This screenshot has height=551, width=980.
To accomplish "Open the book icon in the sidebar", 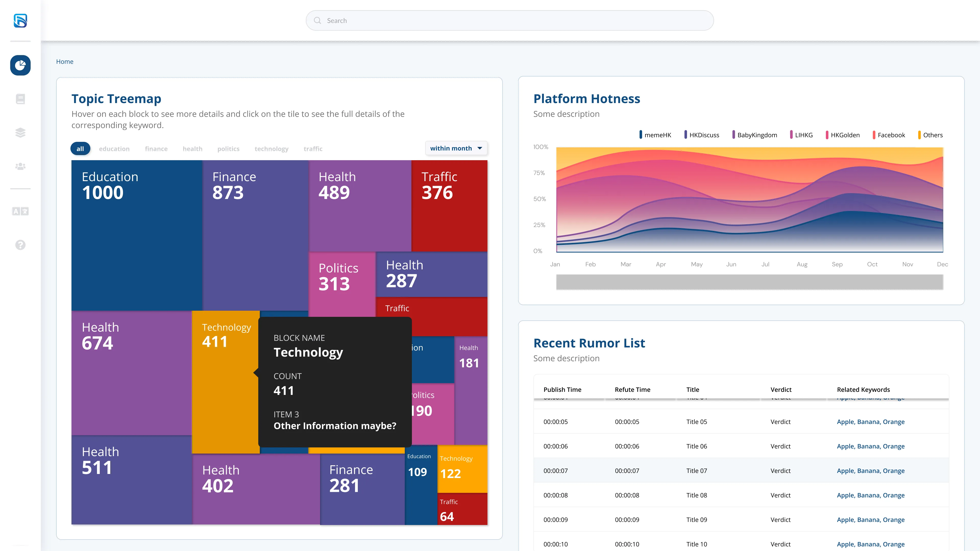I will 20,99.
